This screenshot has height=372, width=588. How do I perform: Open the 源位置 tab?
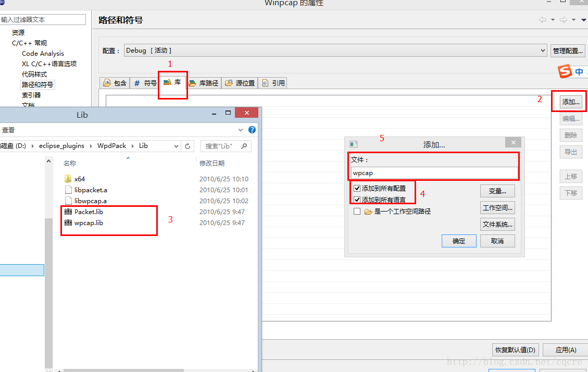pos(240,83)
